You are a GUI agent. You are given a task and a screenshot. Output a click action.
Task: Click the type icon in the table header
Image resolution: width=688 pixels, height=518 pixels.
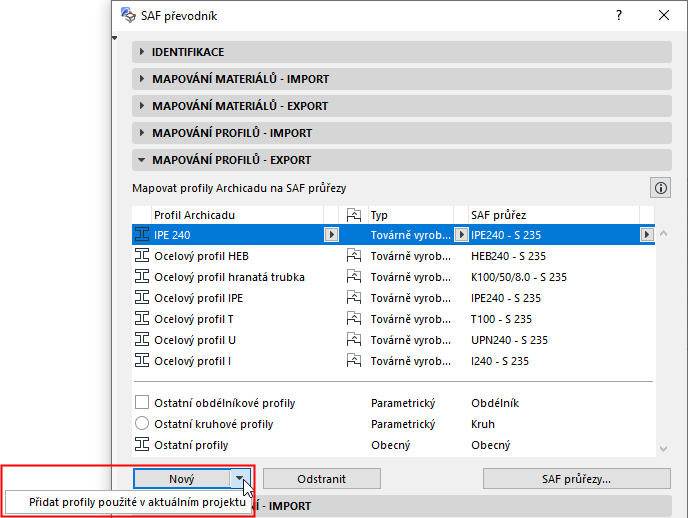[x=354, y=215]
